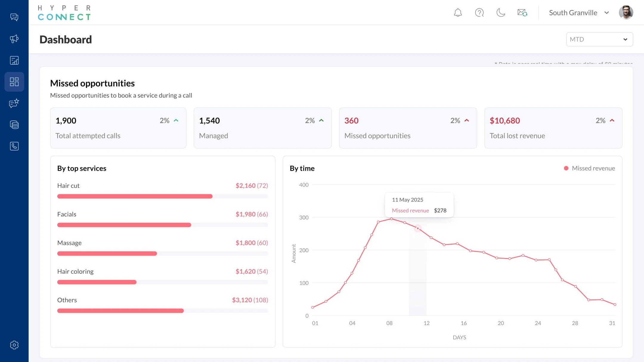The width and height of the screenshot is (644, 362).
Task: Open the help question mark icon
Action: pos(479,13)
